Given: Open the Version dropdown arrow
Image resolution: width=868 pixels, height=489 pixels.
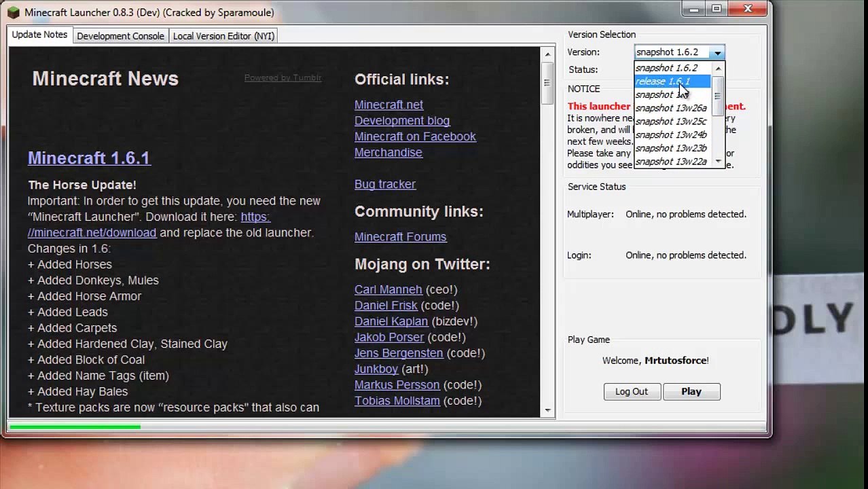Looking at the screenshot, I should pyautogui.click(x=717, y=52).
